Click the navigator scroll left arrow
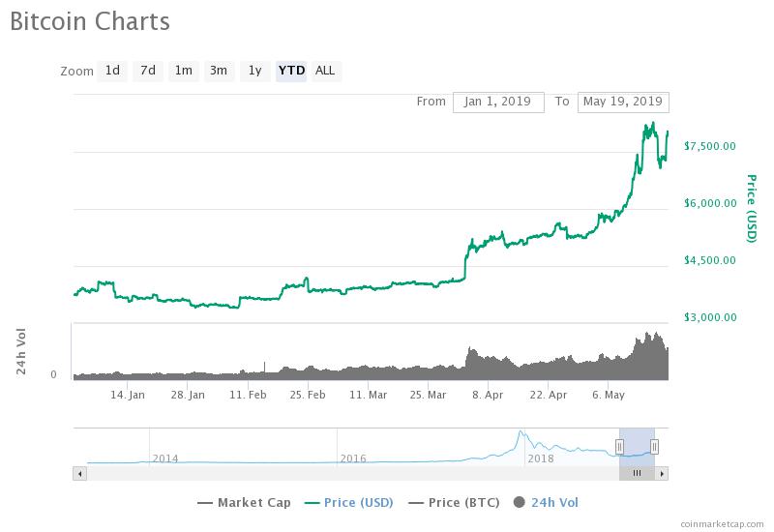The width and height of the screenshot is (774, 532). pos(80,474)
